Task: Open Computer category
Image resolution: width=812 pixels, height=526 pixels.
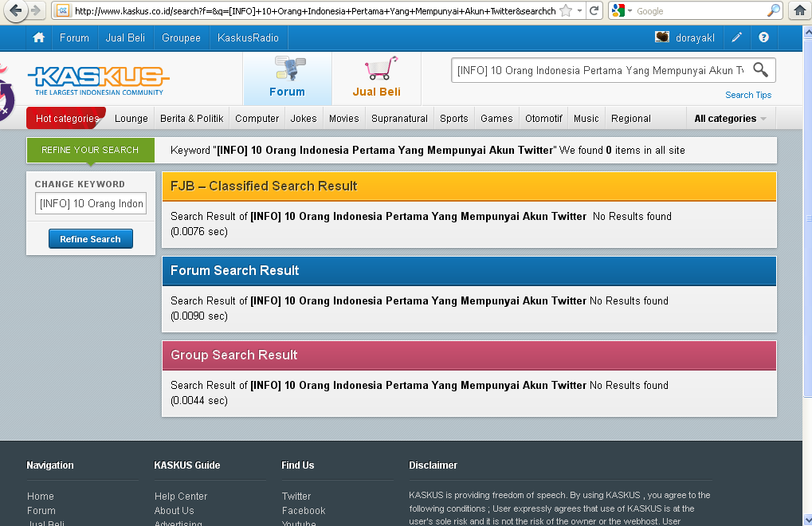Action: [257, 119]
